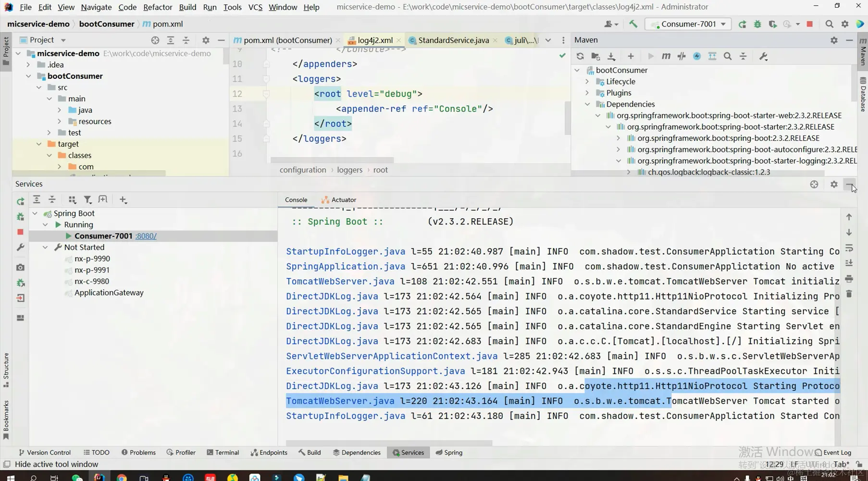Screen dimensions: 868x481
Task: Clear console with trash icon
Action: tap(849, 294)
